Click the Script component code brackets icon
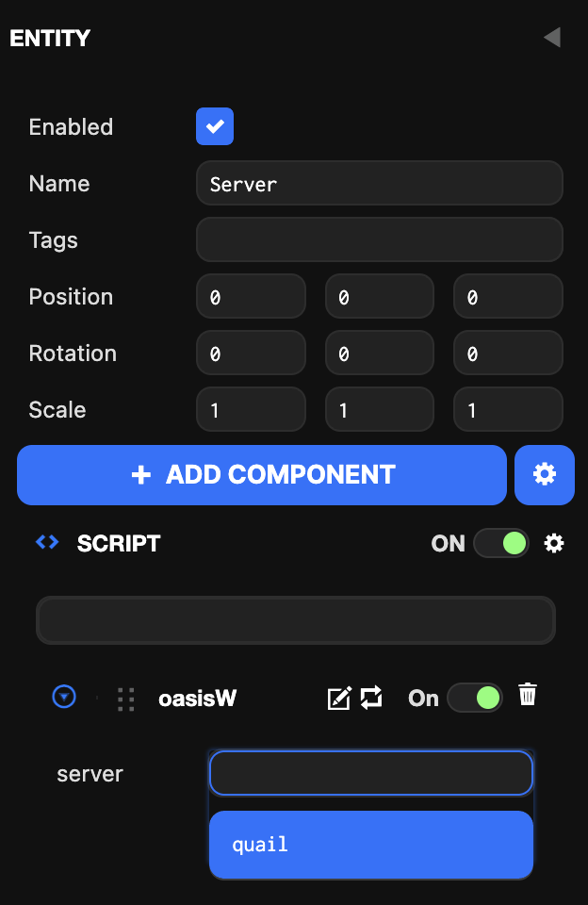 click(45, 543)
